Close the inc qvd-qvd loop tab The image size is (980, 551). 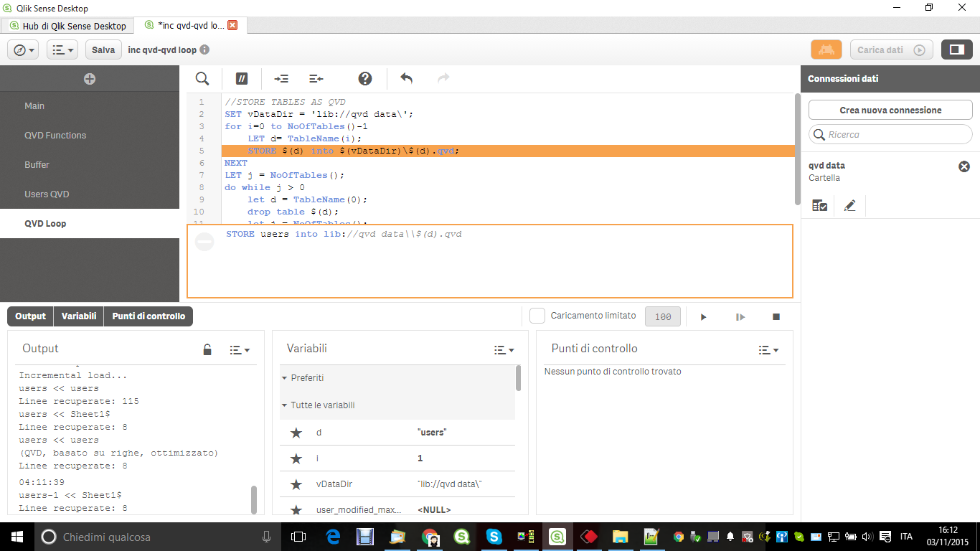pos(232,25)
